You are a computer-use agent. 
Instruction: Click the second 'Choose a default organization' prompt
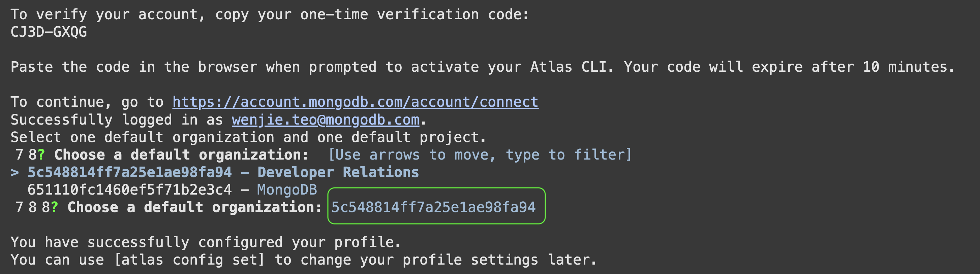coord(194,207)
